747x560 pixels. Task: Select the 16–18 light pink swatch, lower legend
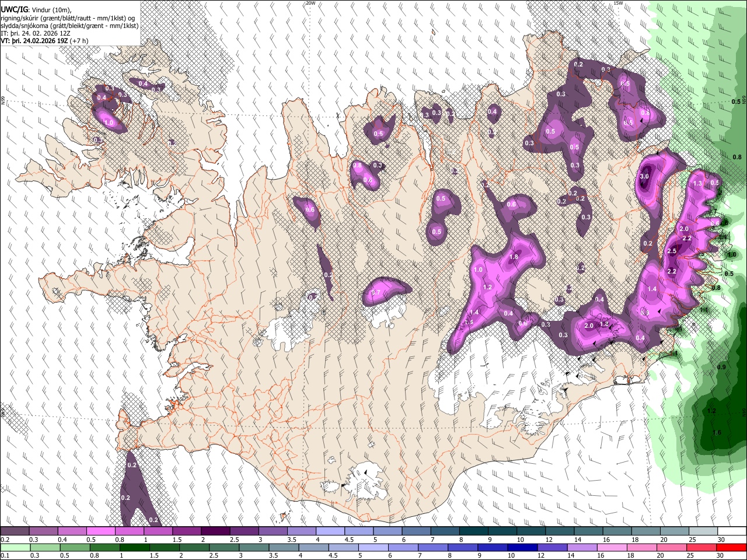(x=612, y=547)
